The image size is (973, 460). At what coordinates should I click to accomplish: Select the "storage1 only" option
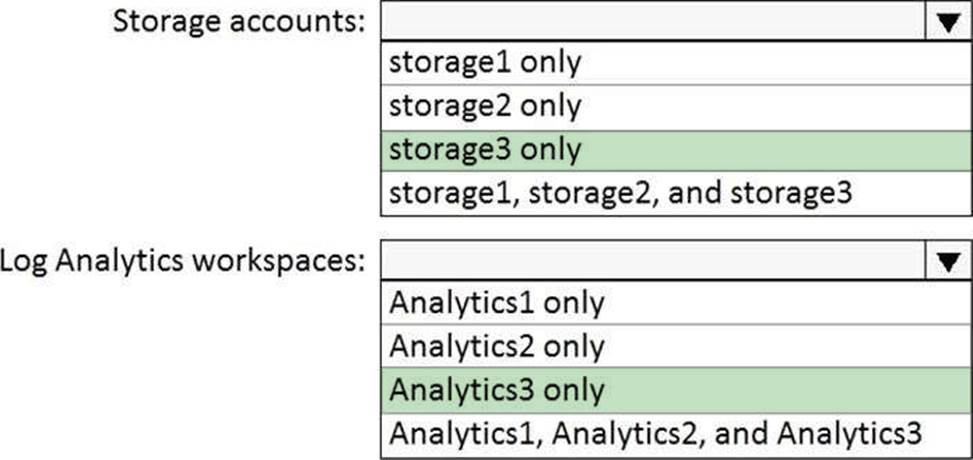click(484, 63)
